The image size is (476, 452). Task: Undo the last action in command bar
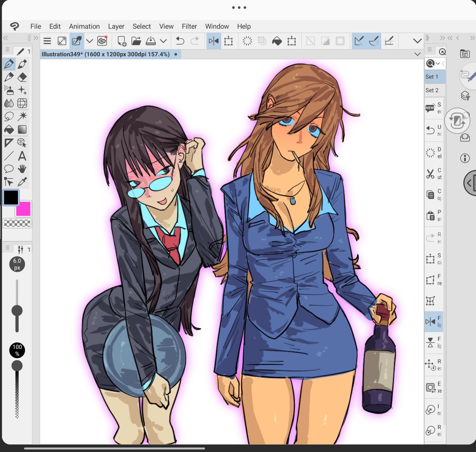(180, 41)
